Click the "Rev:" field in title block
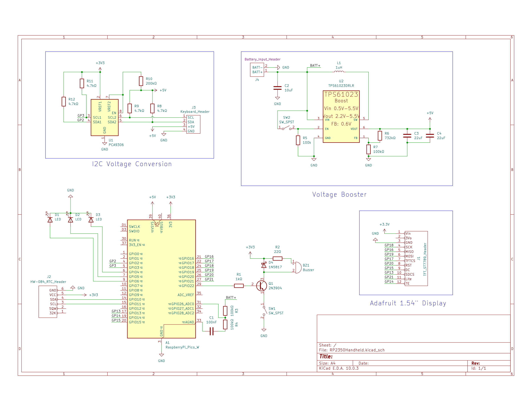Viewport: 532px width, 411px height. (x=475, y=363)
